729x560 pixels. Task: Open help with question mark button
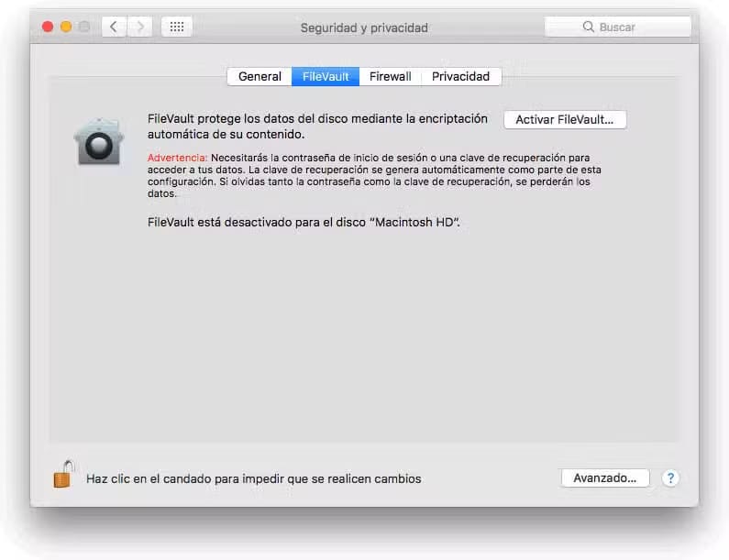tap(670, 478)
